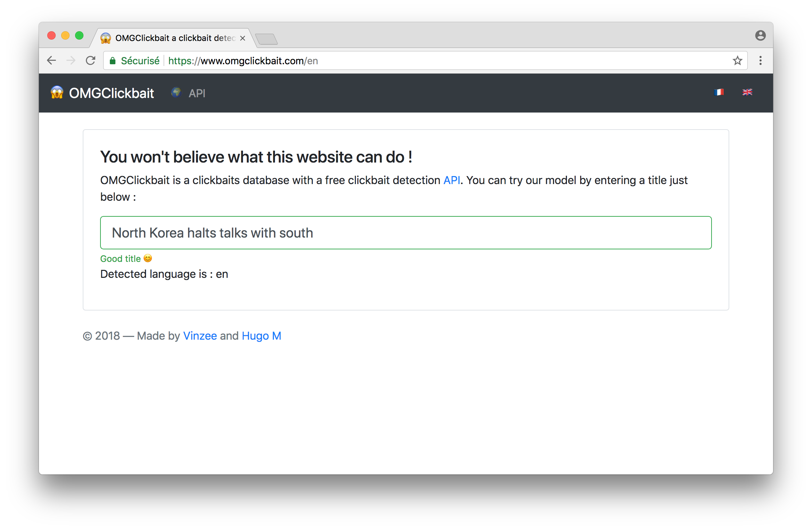812x530 pixels.
Task: Follow the API link in the description
Action: pyautogui.click(x=452, y=180)
